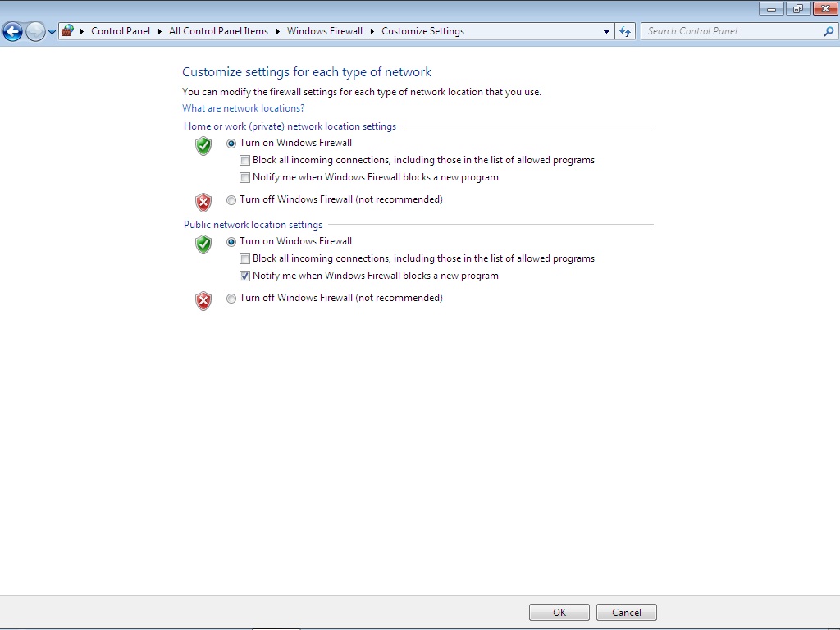840x630 pixels.
Task: Navigate to All Control Panel Items
Action: click(218, 31)
